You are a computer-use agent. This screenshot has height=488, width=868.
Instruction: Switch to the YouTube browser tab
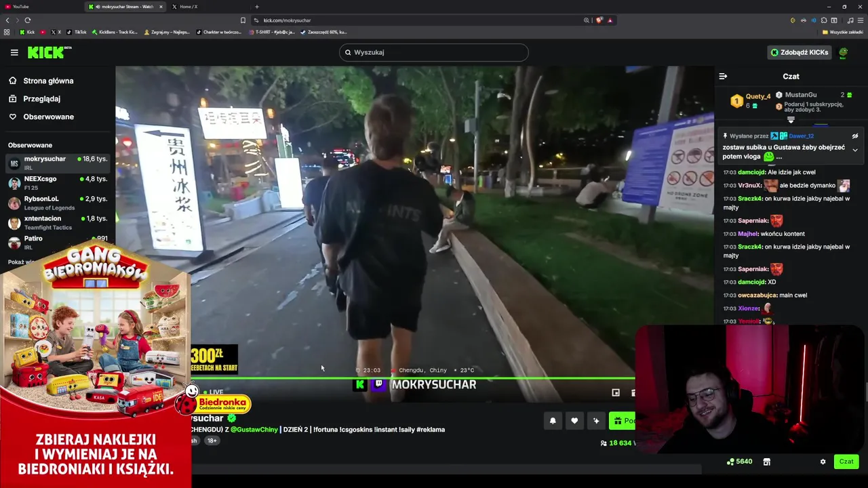pyautogui.click(x=41, y=7)
